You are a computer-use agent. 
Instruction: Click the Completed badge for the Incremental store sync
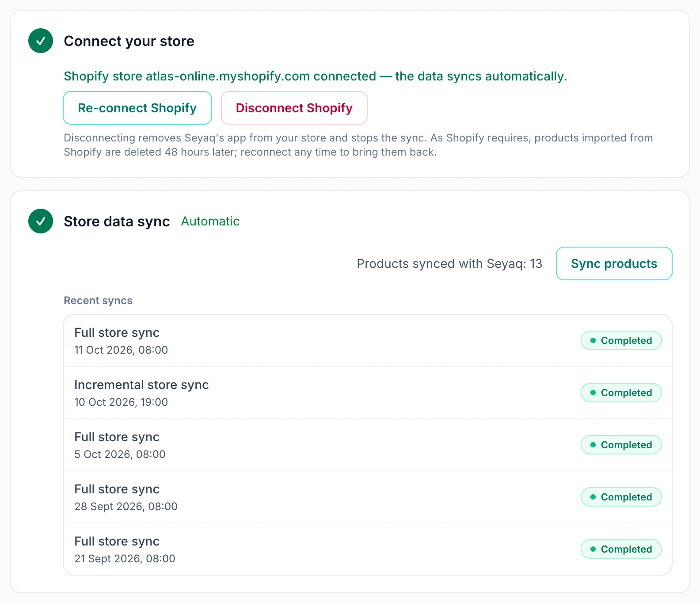coord(621,393)
